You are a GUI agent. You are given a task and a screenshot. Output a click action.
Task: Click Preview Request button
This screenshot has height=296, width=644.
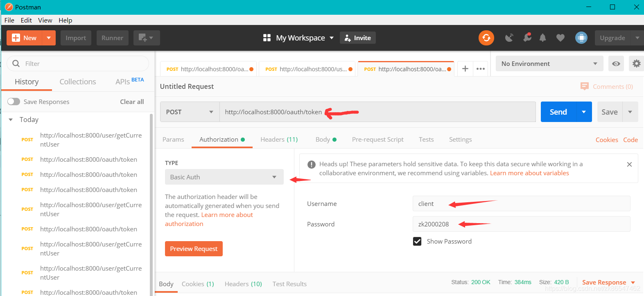click(x=194, y=249)
